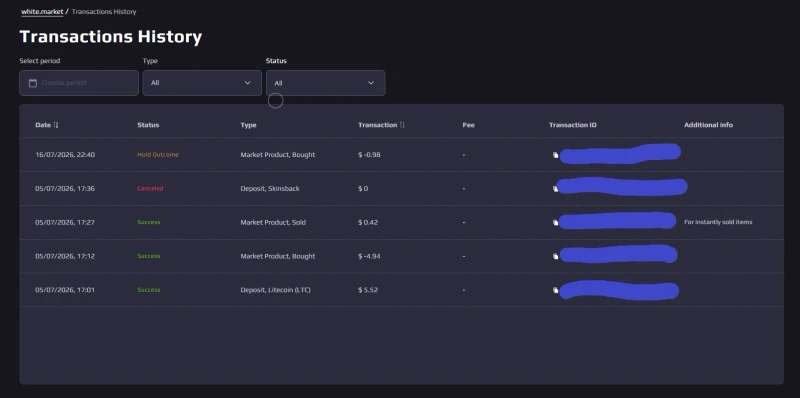Select the date 05/07/2026, 17:27

click(65, 222)
